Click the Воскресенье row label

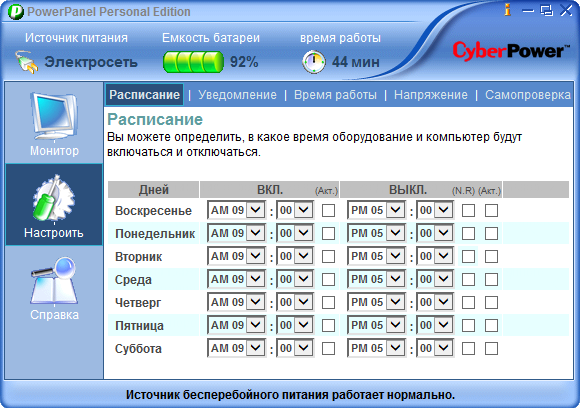coord(153,211)
